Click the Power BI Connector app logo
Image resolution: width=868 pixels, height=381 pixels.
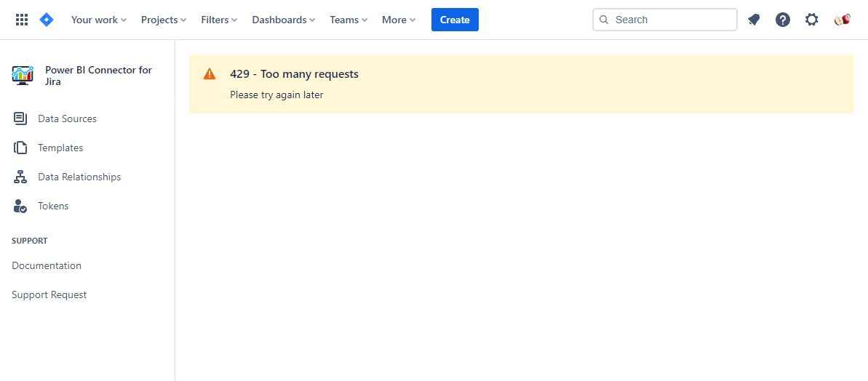point(23,75)
